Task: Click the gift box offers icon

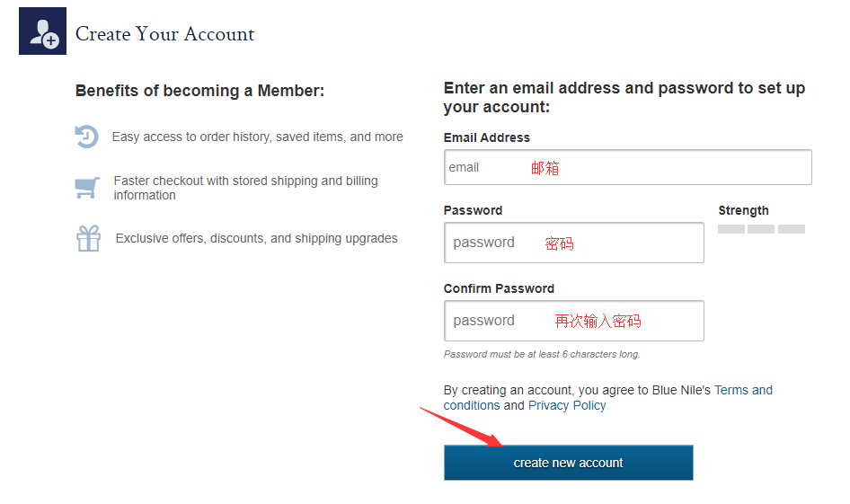Action: pos(88,239)
